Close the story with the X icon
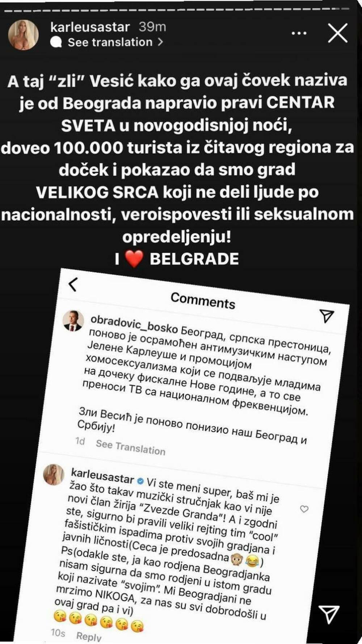This screenshot has height=644, width=362. (337, 33)
